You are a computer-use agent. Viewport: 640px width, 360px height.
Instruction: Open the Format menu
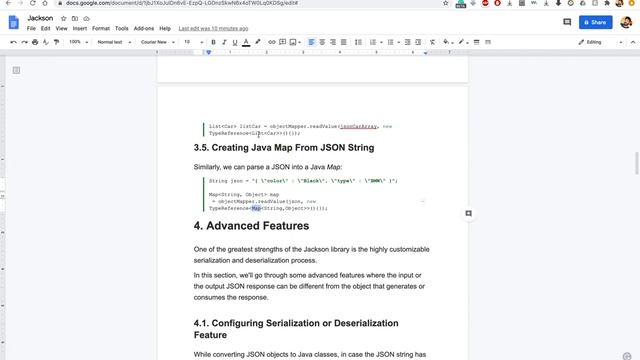point(101,29)
